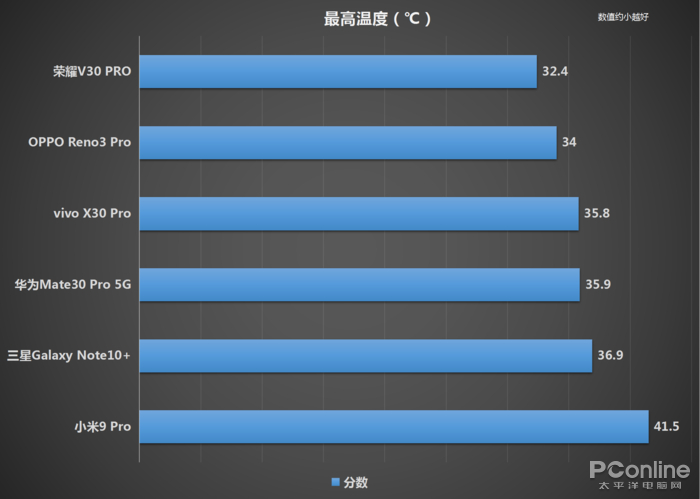Select the 小米9 Pro bar

click(394, 427)
